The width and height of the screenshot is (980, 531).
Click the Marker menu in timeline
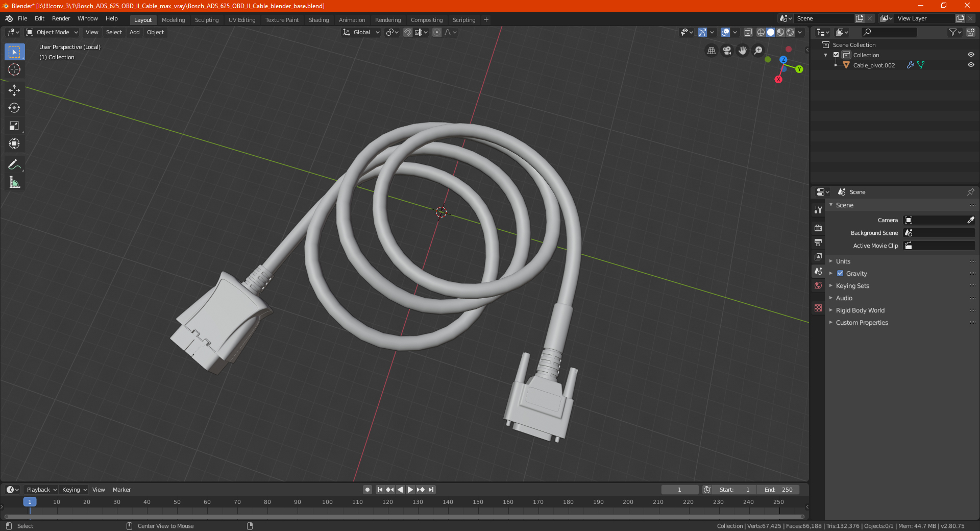121,490
